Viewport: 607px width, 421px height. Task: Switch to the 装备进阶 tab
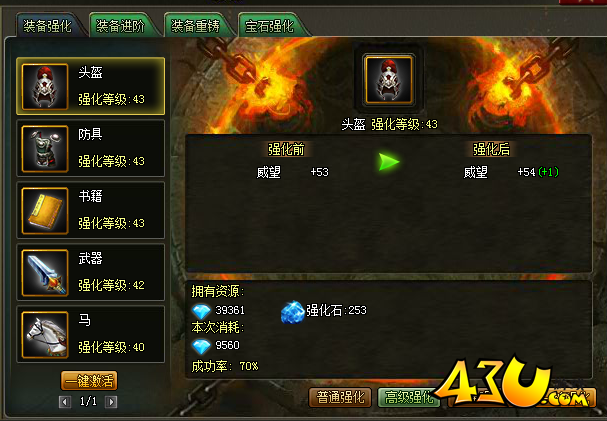[x=120, y=26]
